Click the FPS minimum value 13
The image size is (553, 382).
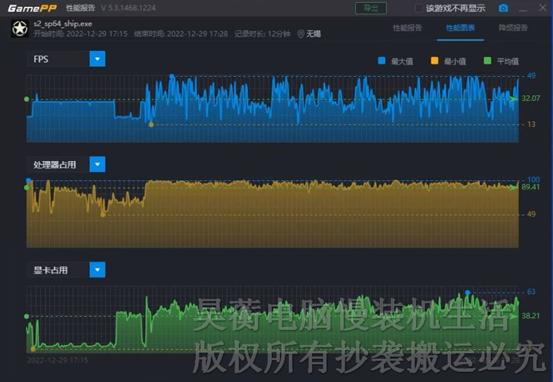pyautogui.click(x=531, y=124)
